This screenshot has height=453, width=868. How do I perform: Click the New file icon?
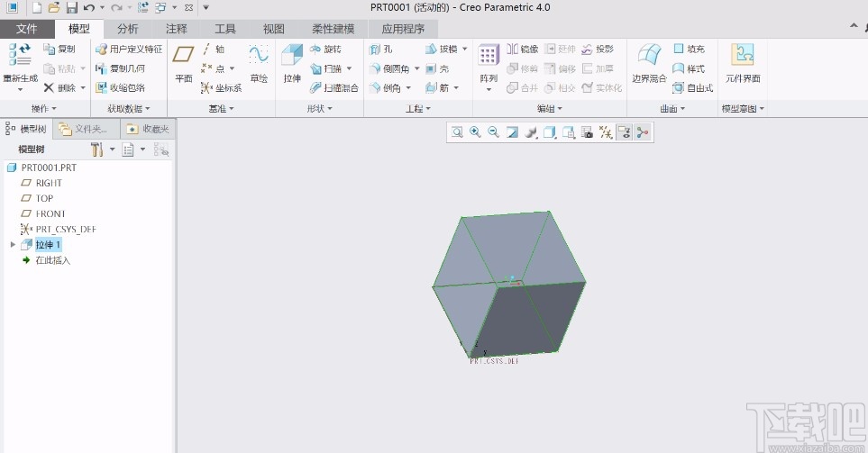pyautogui.click(x=37, y=8)
